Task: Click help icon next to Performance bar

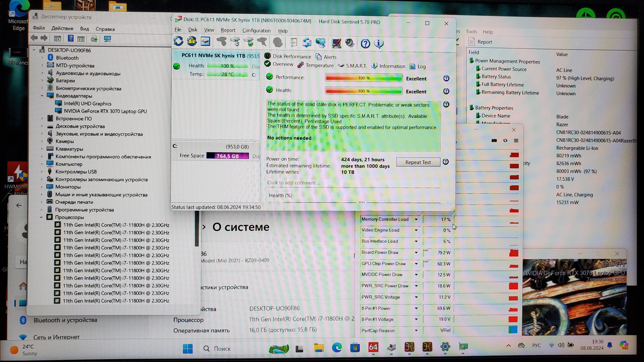Action: click(x=446, y=78)
